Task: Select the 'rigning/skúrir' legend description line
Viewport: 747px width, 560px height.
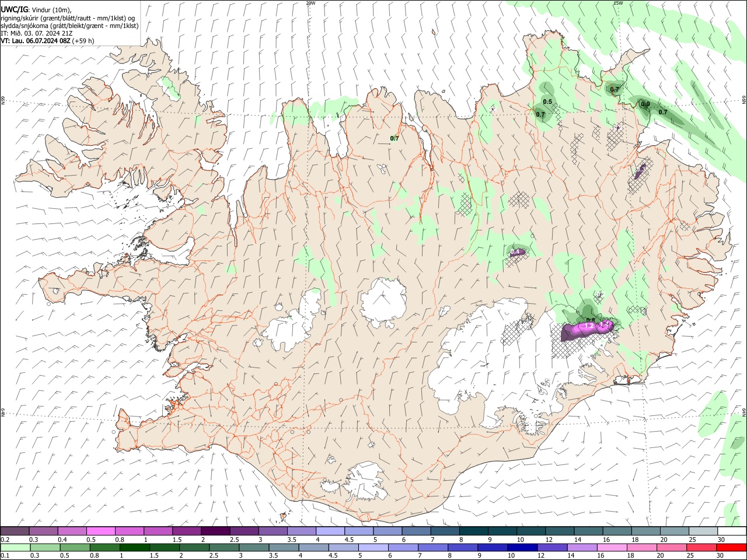Action: tap(68, 18)
